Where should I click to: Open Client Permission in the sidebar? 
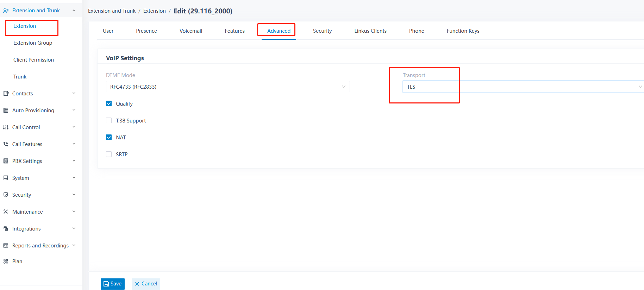point(33,60)
